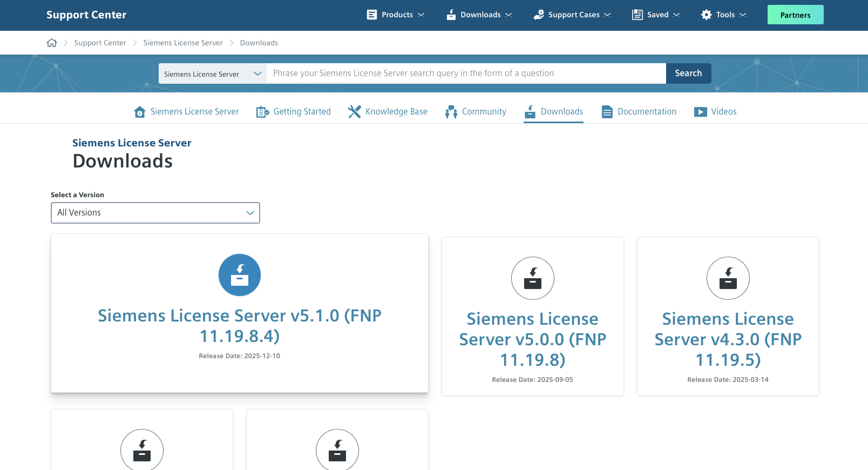Click the Products icon in top navigation
This screenshot has width=868, height=470.
[372, 15]
